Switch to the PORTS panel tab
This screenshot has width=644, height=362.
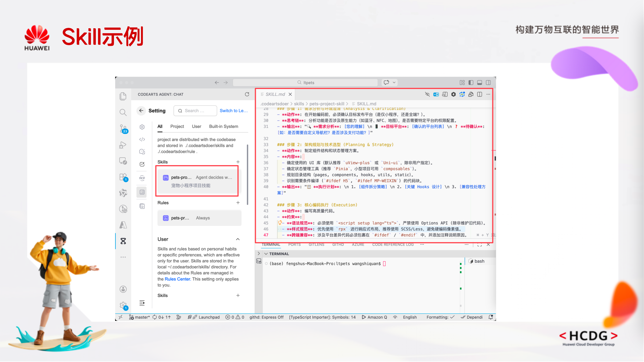coord(294,245)
